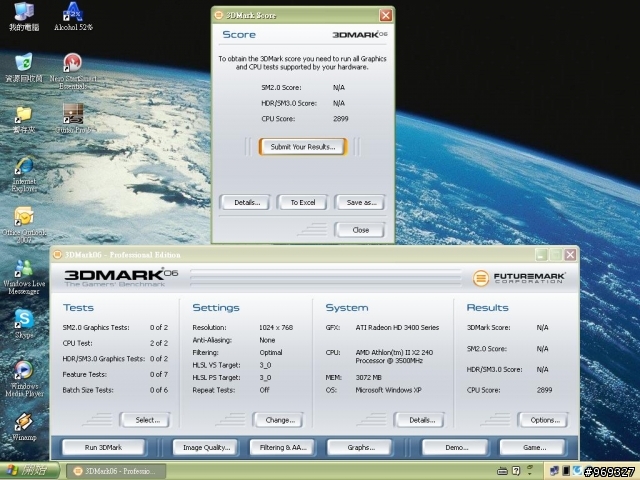Open the Graphs... tool
This screenshot has width=640, height=480.
[359, 447]
